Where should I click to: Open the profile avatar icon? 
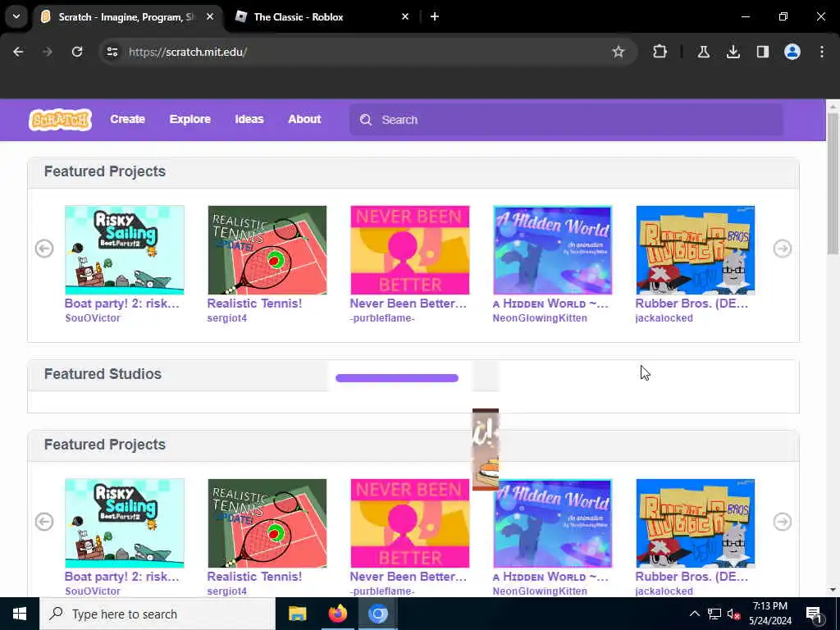click(x=792, y=52)
